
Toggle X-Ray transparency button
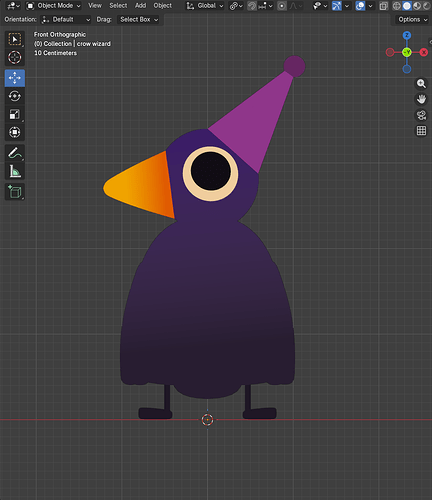tap(384, 6)
